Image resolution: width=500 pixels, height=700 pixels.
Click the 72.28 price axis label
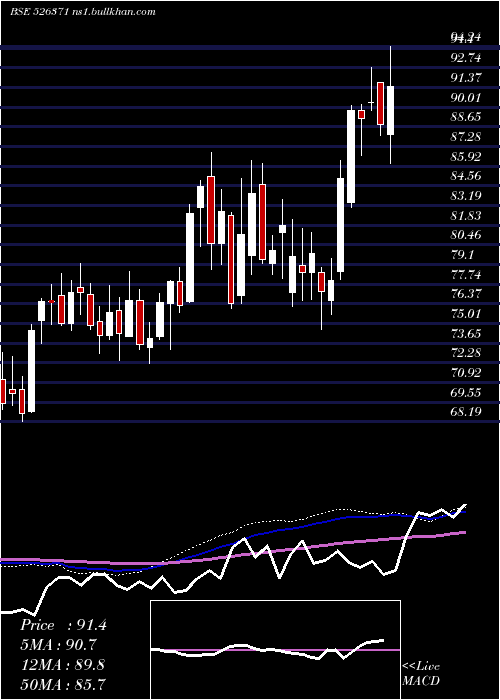[466, 353]
